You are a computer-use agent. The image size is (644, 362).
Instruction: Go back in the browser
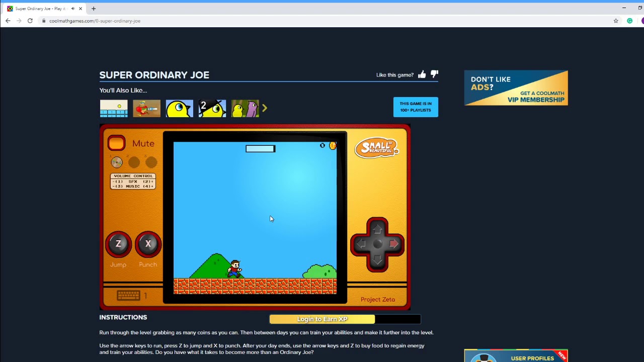coord(8,21)
